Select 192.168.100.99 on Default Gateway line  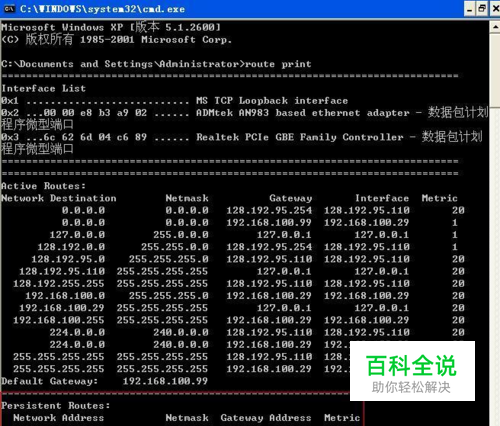(165, 381)
